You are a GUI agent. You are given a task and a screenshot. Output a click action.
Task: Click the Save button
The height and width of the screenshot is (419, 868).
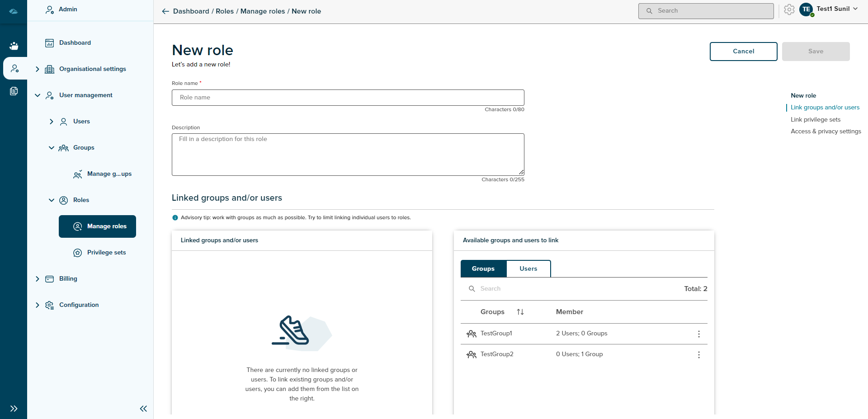coord(816,52)
